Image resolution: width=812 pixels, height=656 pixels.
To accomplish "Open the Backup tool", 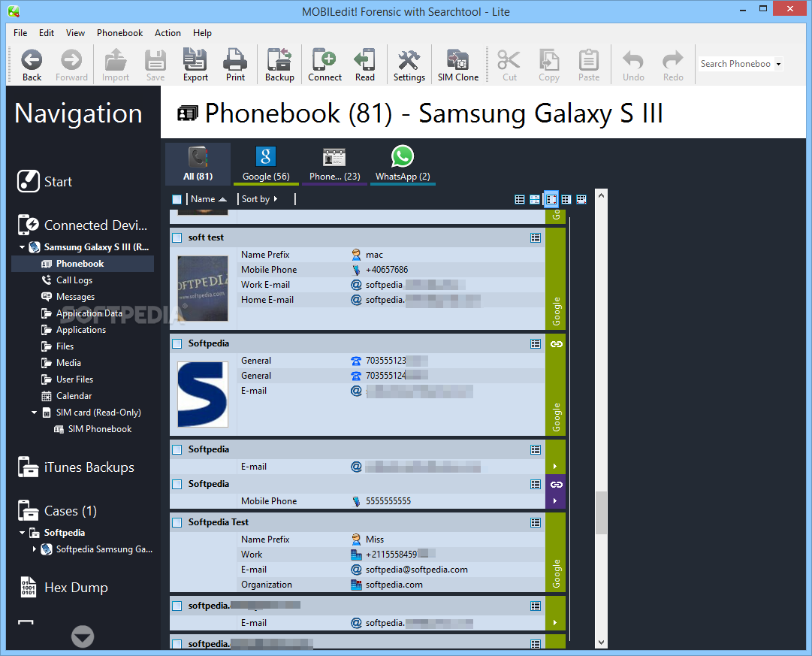I will [x=279, y=65].
